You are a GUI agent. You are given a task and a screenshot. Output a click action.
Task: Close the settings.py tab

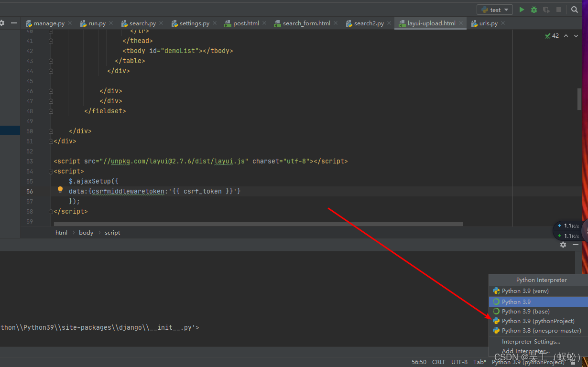pyautogui.click(x=215, y=22)
